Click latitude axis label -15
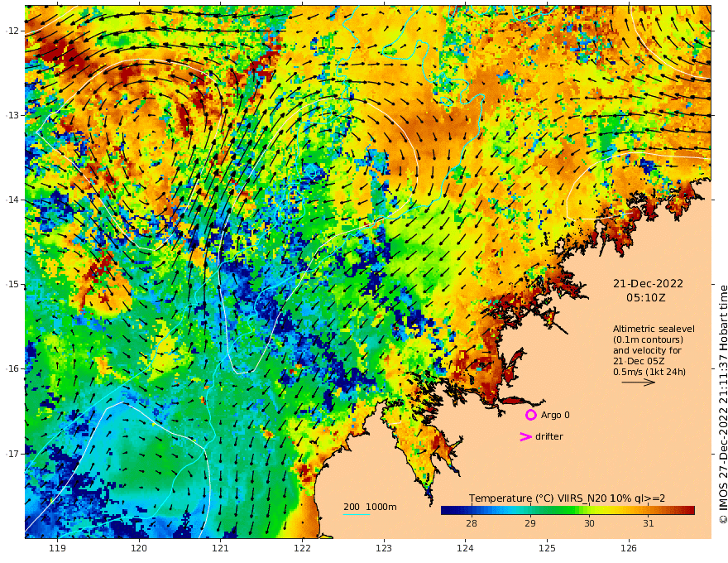Screen dimensions: 728x563 tap(12, 284)
